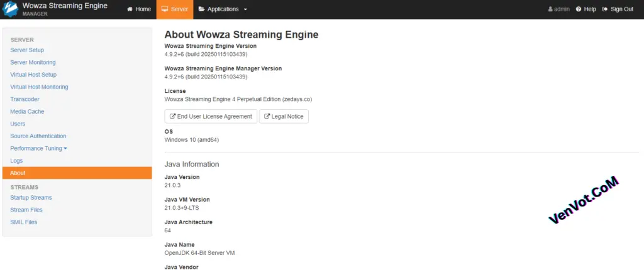
Task: Open Media Cache settings
Action: (27, 112)
